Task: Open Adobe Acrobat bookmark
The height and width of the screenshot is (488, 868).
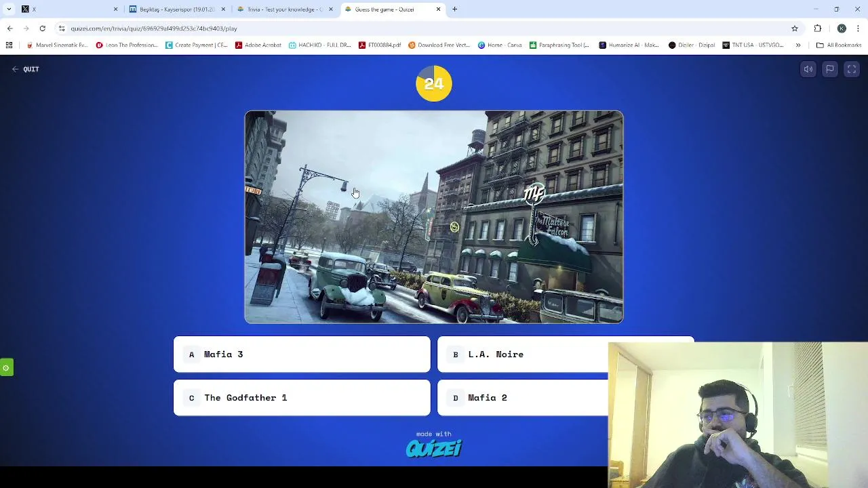Action: tap(258, 45)
